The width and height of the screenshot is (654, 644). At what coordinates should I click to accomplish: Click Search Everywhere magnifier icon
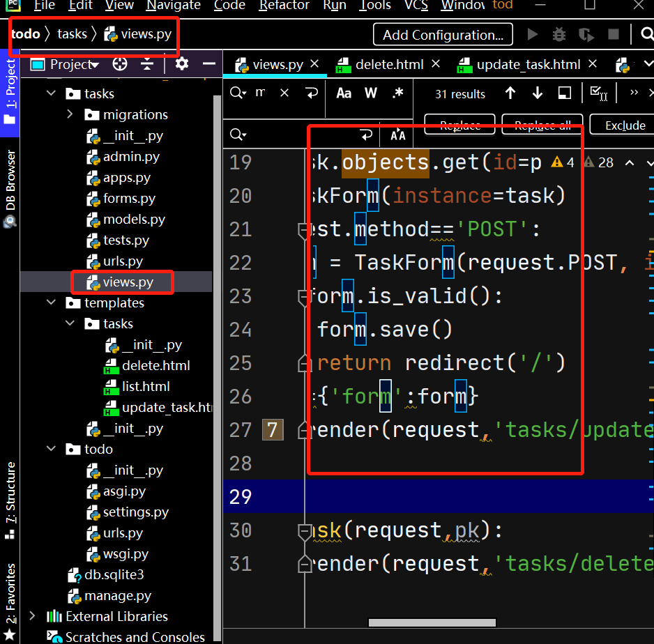646,34
